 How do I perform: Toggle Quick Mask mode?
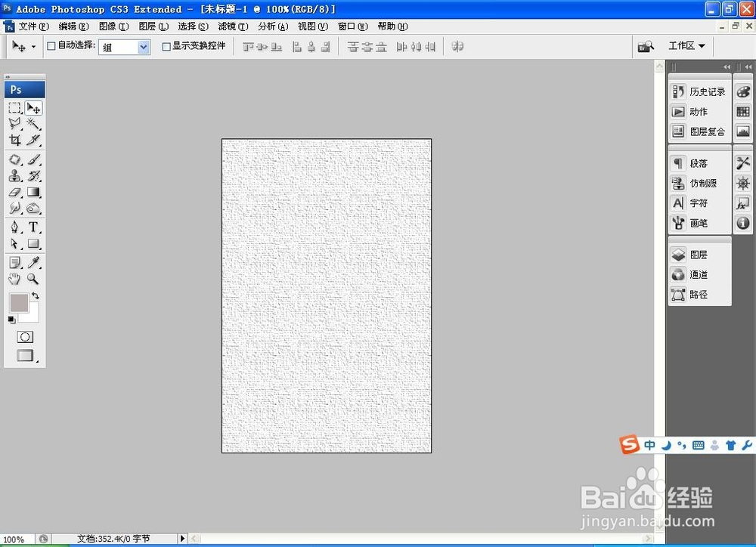coord(25,337)
